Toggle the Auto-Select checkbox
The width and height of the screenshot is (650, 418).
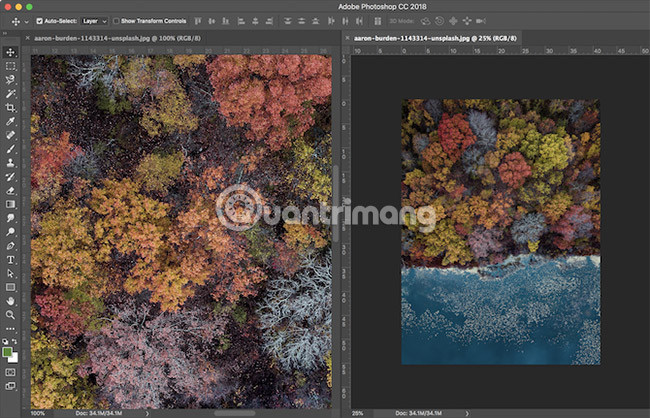click(x=39, y=20)
